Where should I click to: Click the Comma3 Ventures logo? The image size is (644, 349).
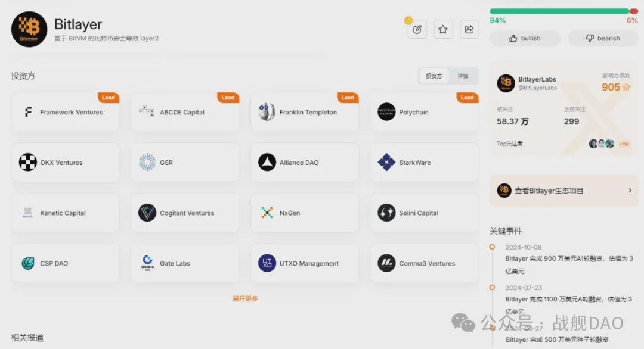386,263
